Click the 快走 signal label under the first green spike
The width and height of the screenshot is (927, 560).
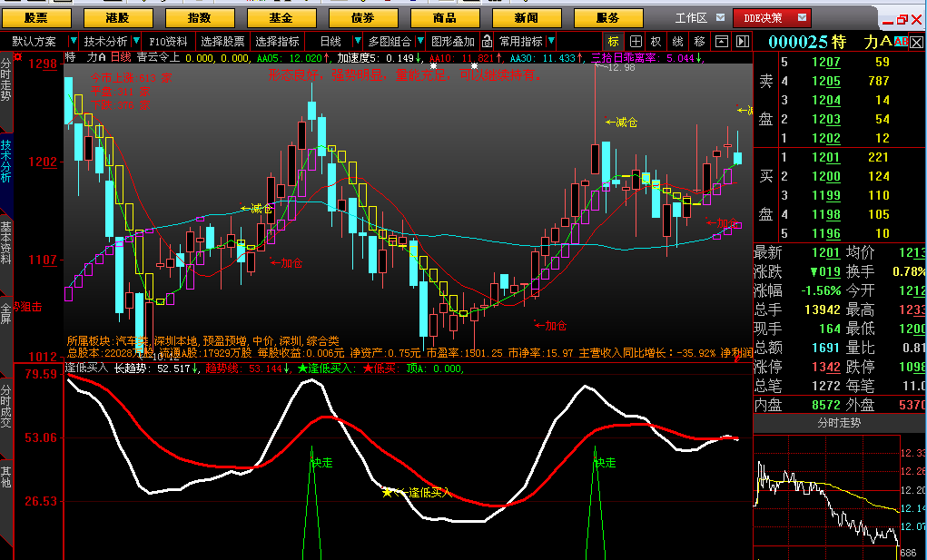click(x=322, y=463)
